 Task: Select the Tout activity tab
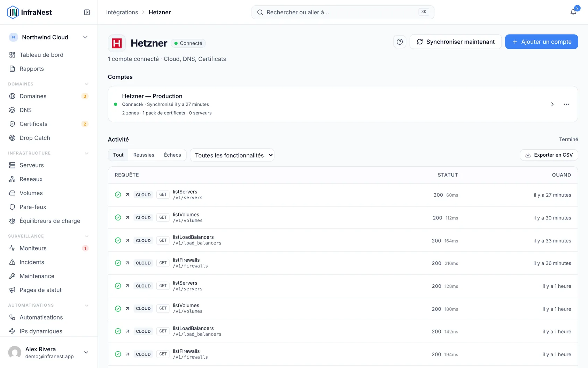pyautogui.click(x=118, y=155)
